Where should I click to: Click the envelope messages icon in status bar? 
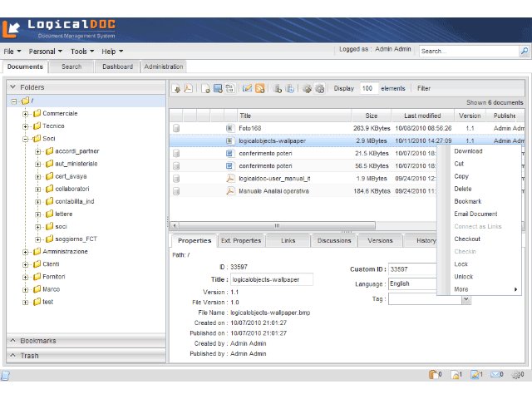tap(495, 374)
